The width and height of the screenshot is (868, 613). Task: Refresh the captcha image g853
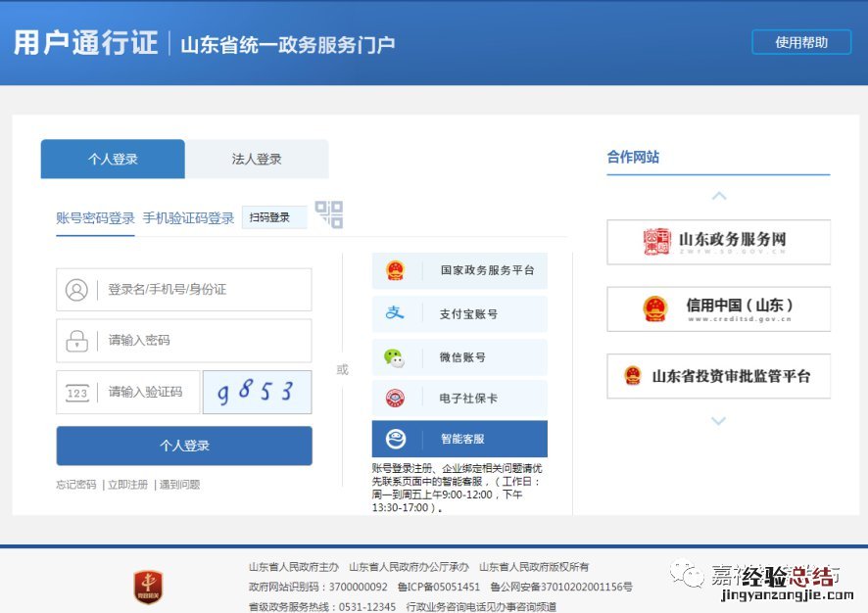[257, 393]
